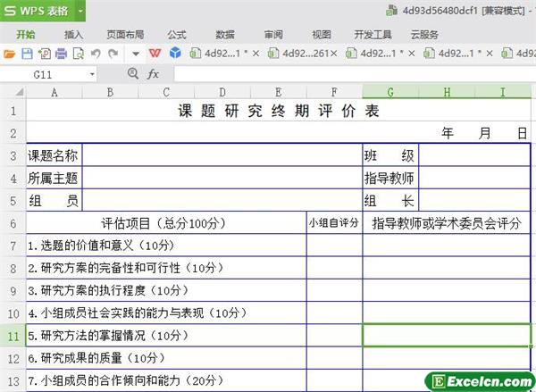The image size is (536, 392).
Task: Open the 数据 ribbon tab
Action: tap(225, 35)
